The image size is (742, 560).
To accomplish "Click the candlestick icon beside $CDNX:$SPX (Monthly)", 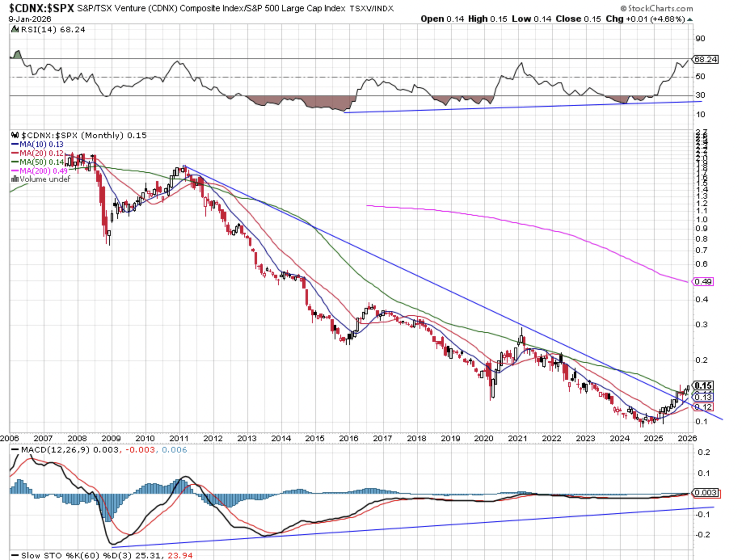I will click(15, 135).
